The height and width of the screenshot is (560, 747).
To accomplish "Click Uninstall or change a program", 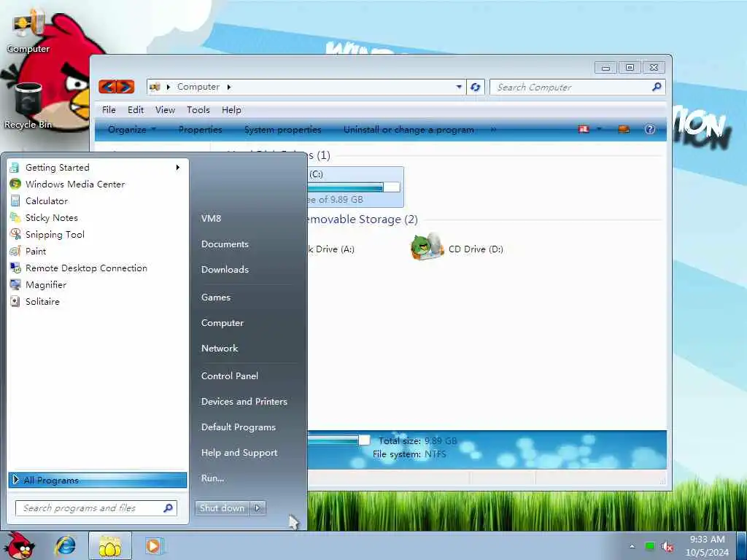I will [409, 130].
